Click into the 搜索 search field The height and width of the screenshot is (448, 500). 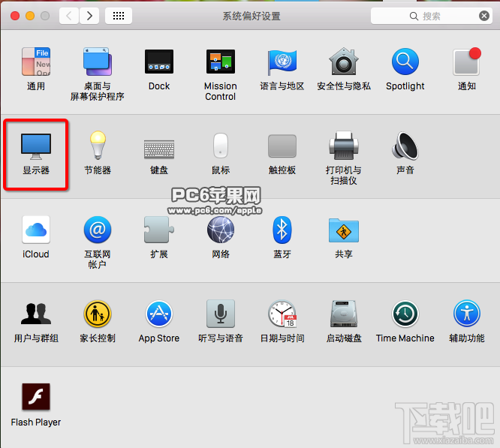[x=432, y=16]
